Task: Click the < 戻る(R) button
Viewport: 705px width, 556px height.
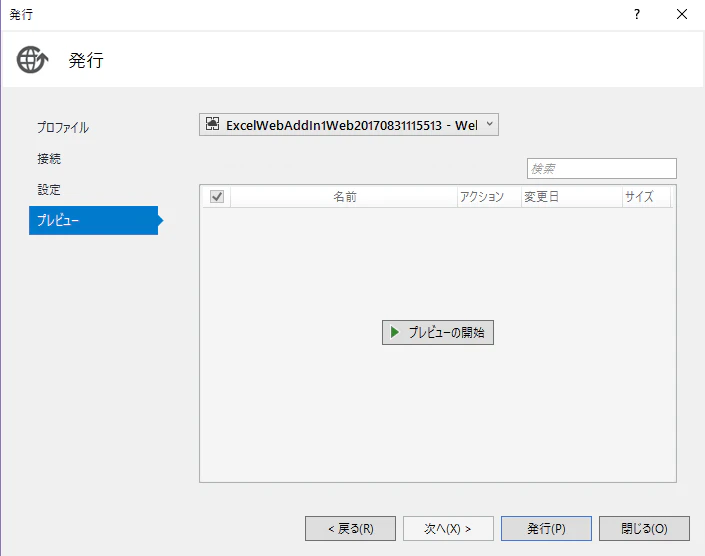Action: [351, 529]
